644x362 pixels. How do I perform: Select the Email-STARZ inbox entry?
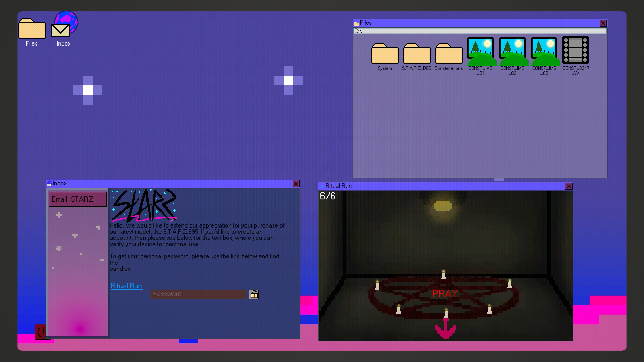pyautogui.click(x=78, y=199)
